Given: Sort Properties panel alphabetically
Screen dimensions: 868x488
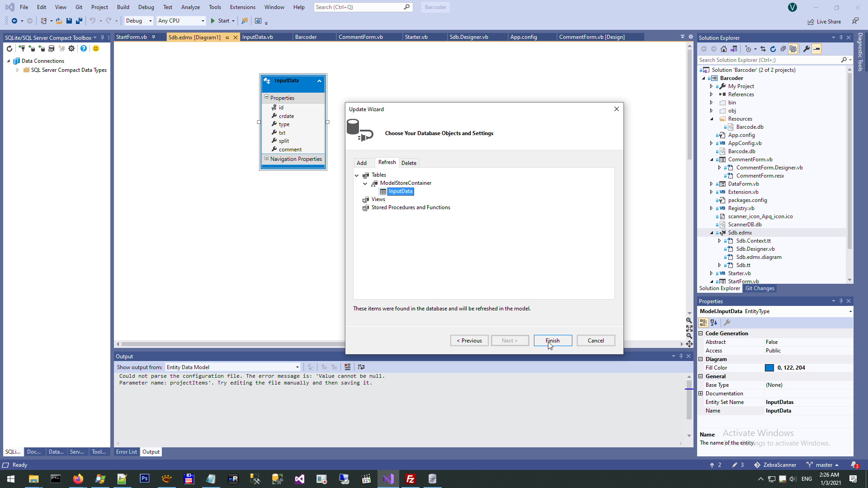Looking at the screenshot, I should pos(714,323).
